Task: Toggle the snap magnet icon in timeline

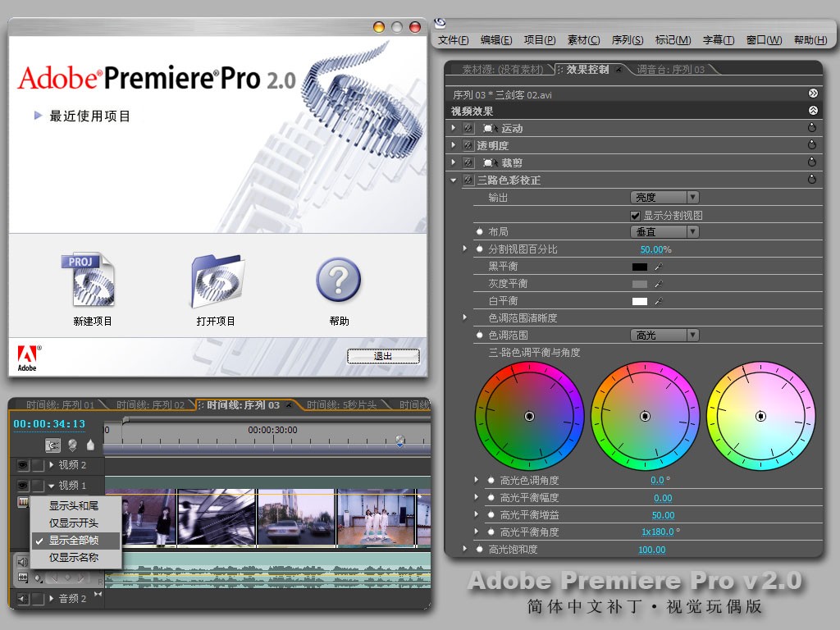Action: (52, 445)
